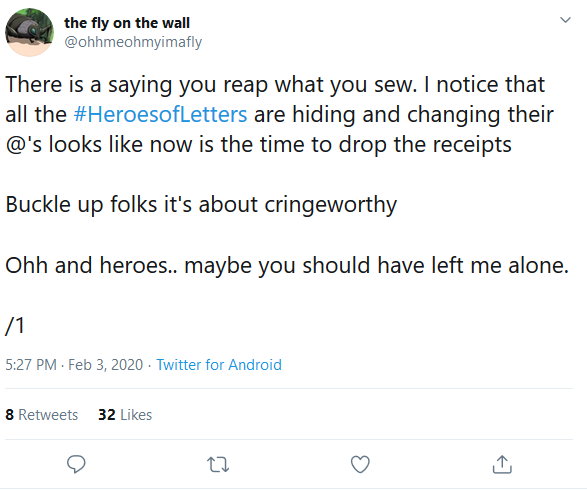587x490 pixels.
Task: Click the 'Buckle up folks' line
Action: point(201,205)
